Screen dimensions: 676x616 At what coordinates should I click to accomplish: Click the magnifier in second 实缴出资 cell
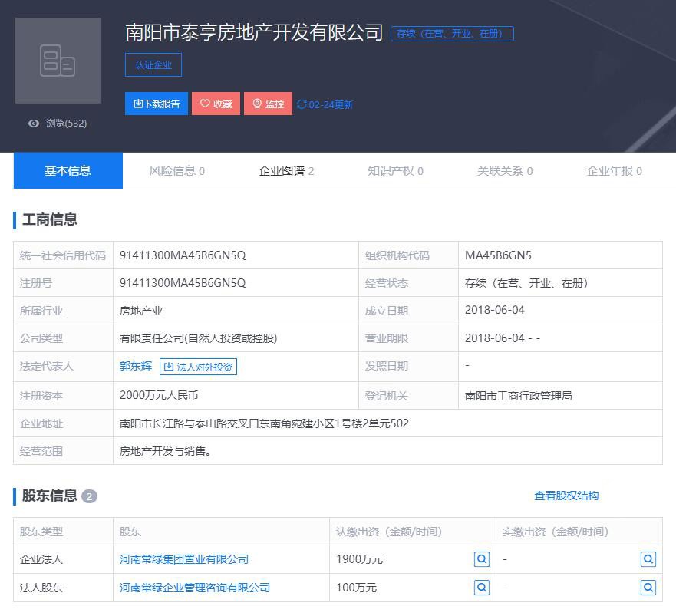[x=648, y=588]
